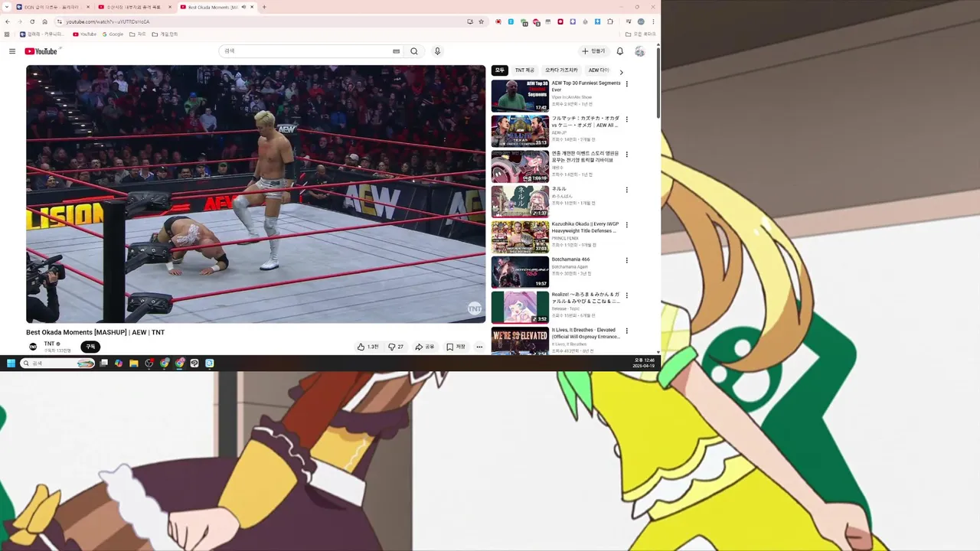Screen dimensions: 980x551
Task: Open options for ネルル video
Action: coord(627,190)
